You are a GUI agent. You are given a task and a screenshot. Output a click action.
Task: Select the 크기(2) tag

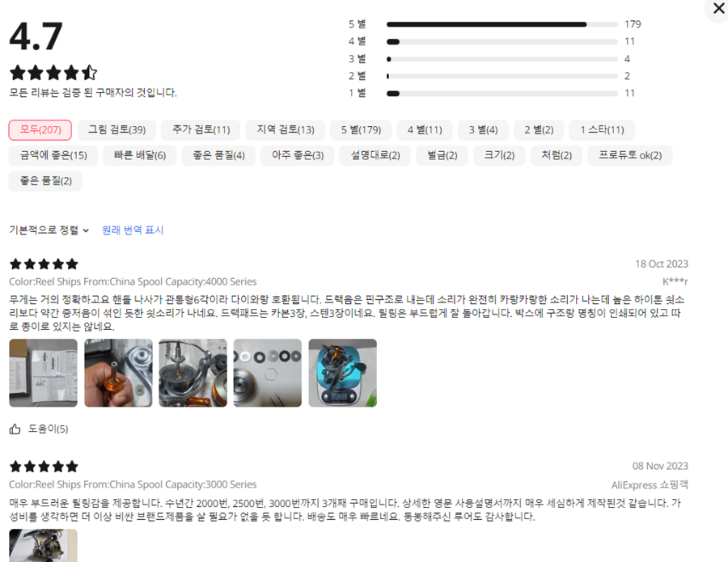pyautogui.click(x=499, y=155)
